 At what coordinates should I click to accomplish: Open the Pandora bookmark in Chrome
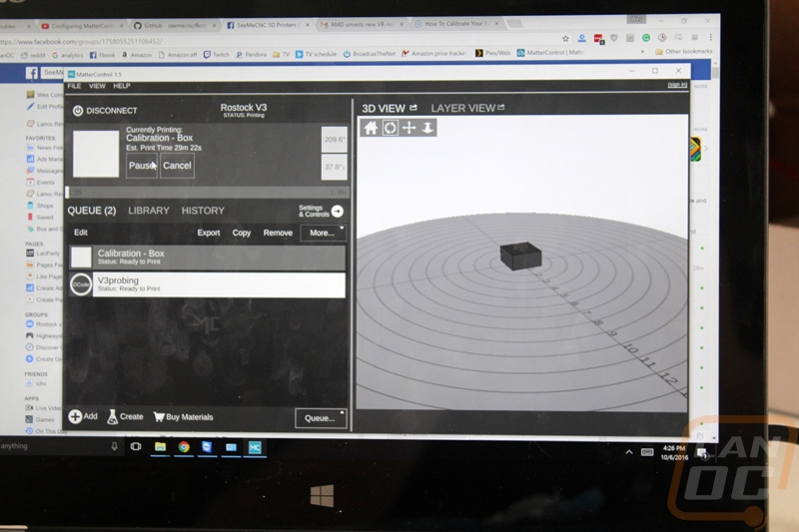[x=252, y=55]
